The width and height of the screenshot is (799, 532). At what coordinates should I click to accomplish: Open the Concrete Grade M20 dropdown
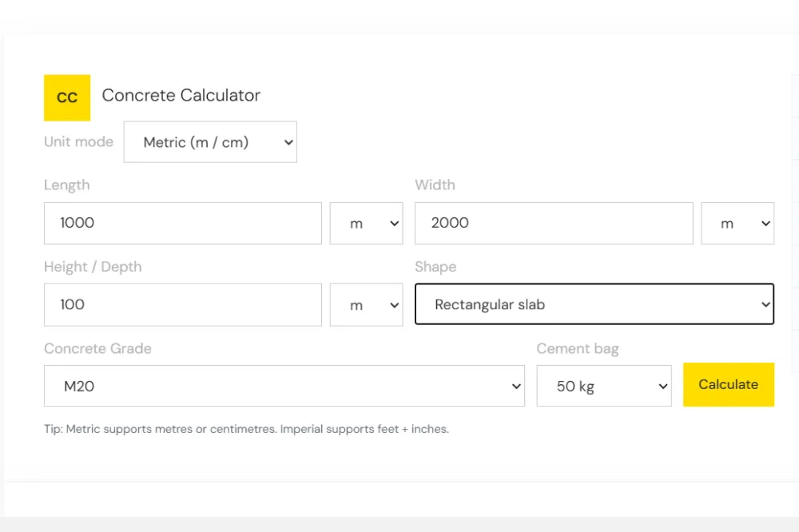284,386
